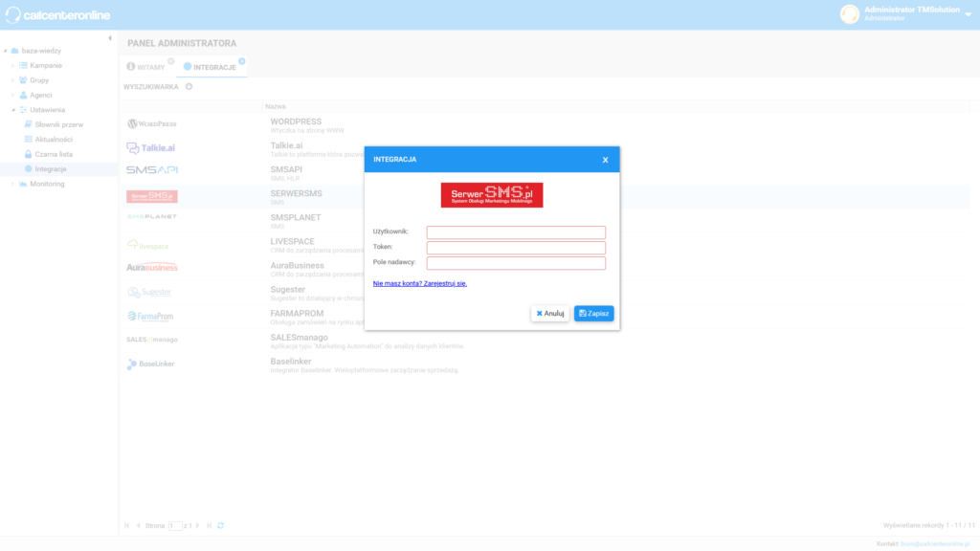Click the Użytkownik input field

[516, 232]
